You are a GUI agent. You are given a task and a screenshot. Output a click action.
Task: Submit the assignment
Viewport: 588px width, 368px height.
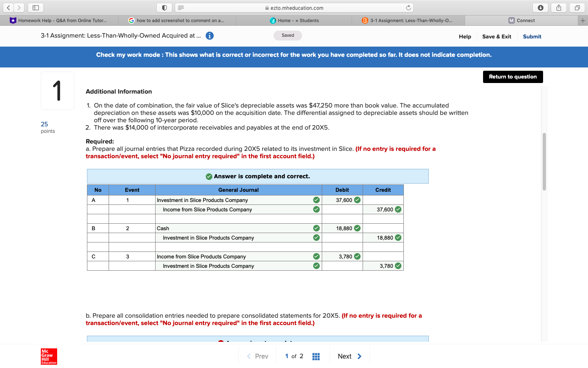pyautogui.click(x=532, y=36)
